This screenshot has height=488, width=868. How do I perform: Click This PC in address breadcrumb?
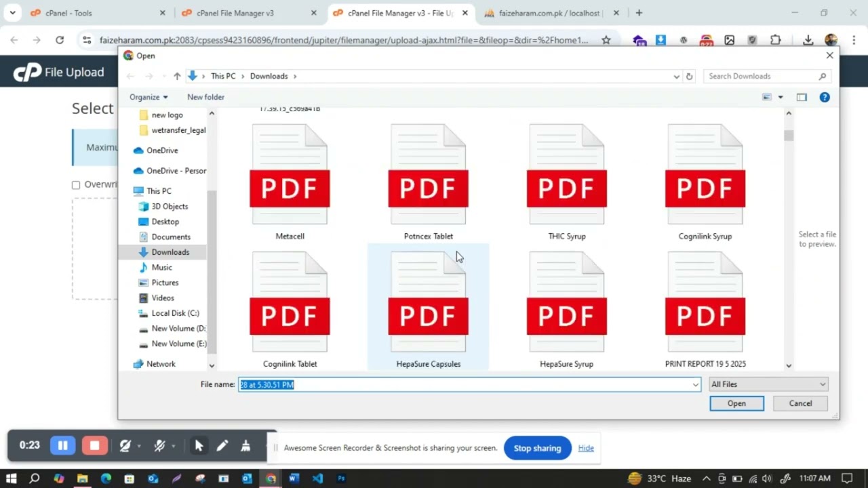[x=223, y=76]
